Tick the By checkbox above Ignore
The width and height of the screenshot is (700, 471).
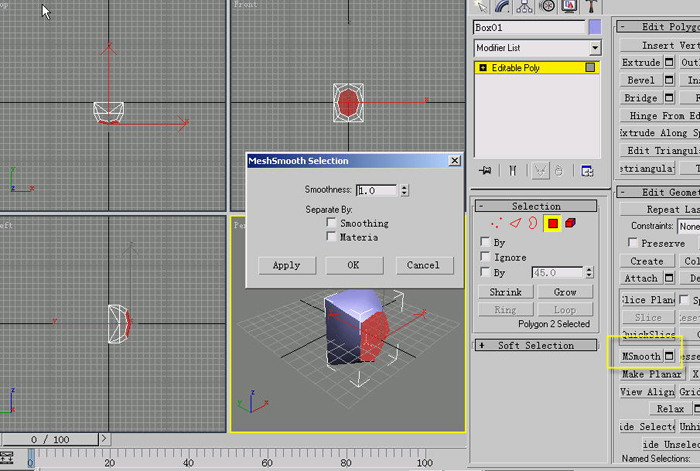[485, 242]
